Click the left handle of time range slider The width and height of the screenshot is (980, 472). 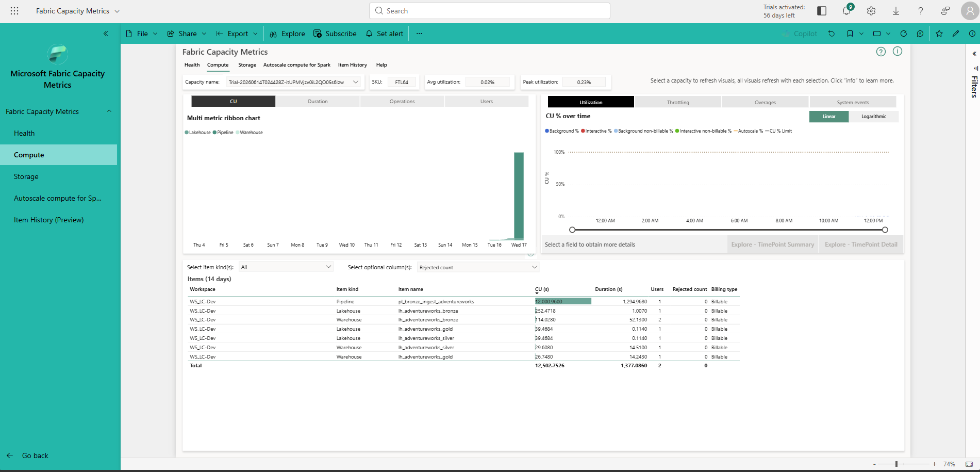pos(572,230)
